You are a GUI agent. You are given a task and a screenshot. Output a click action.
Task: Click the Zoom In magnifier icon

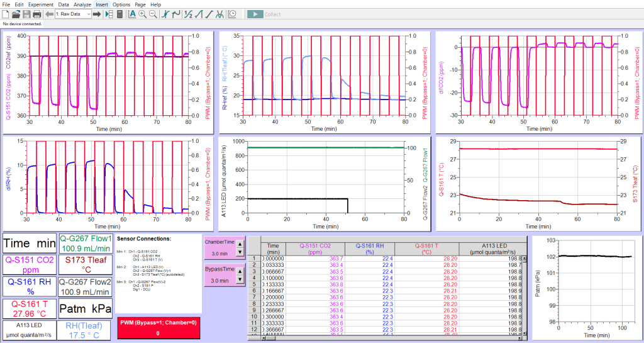click(x=143, y=14)
